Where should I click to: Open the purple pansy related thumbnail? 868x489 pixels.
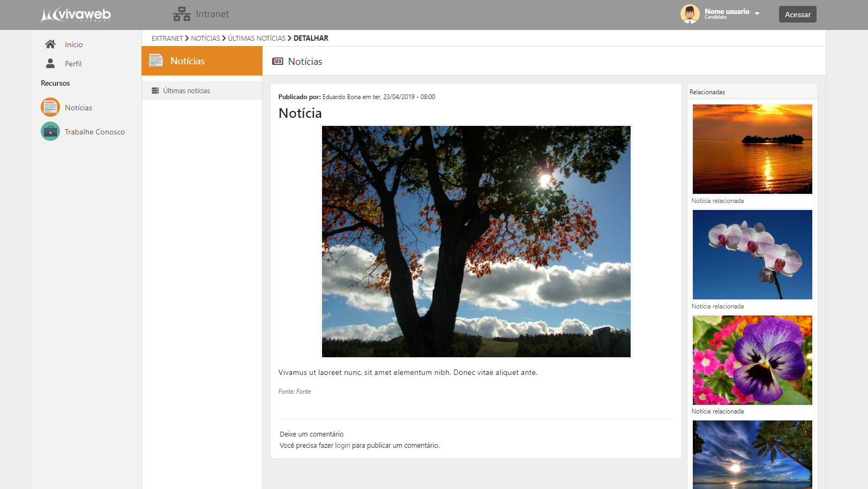pyautogui.click(x=752, y=360)
